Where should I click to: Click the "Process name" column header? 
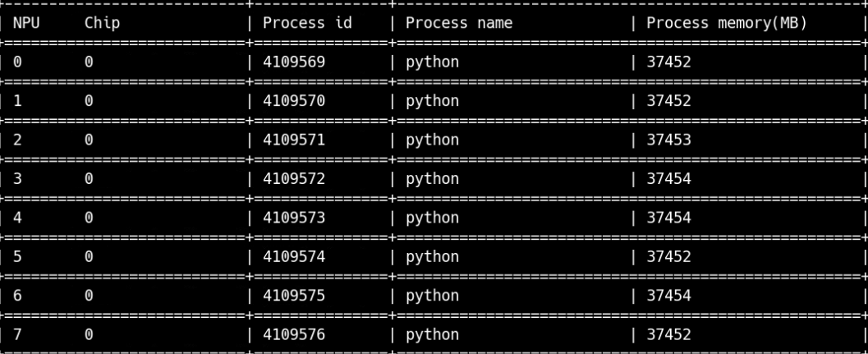[x=458, y=23]
